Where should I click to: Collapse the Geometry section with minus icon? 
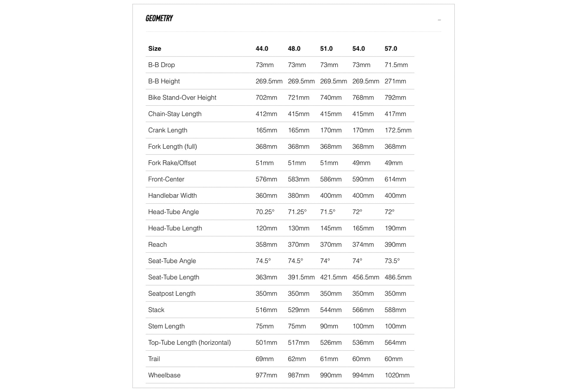click(439, 20)
